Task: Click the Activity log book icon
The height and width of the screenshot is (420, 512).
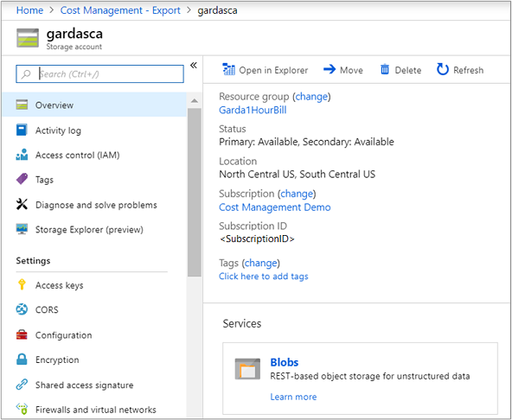Action: pyautogui.click(x=22, y=130)
